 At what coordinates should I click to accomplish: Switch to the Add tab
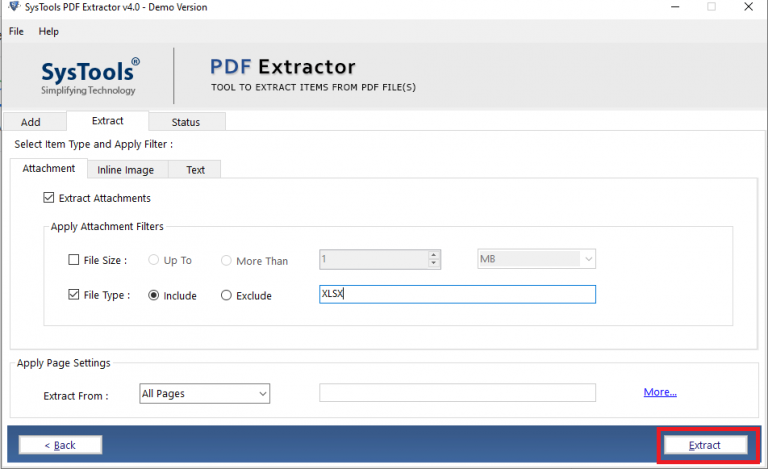34,122
